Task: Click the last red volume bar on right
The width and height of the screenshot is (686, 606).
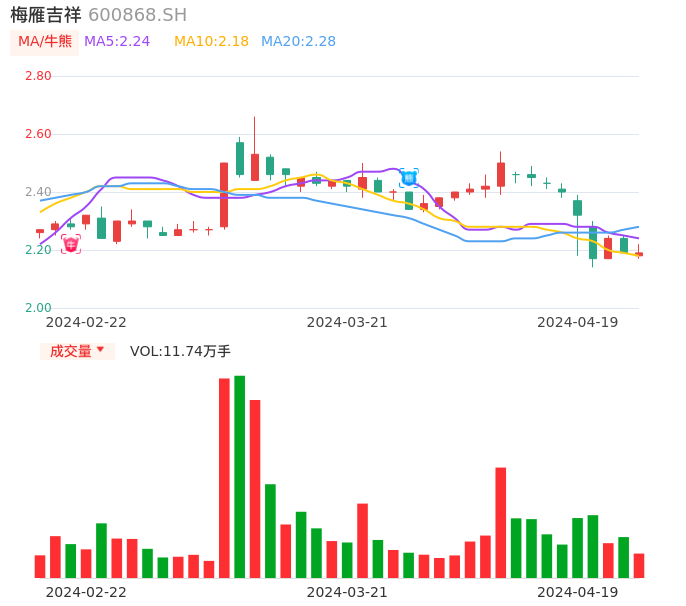Action: (639, 566)
